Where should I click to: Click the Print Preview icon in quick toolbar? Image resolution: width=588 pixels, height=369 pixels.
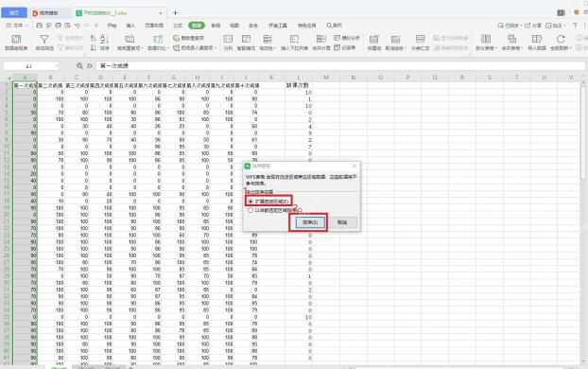[x=67, y=26]
